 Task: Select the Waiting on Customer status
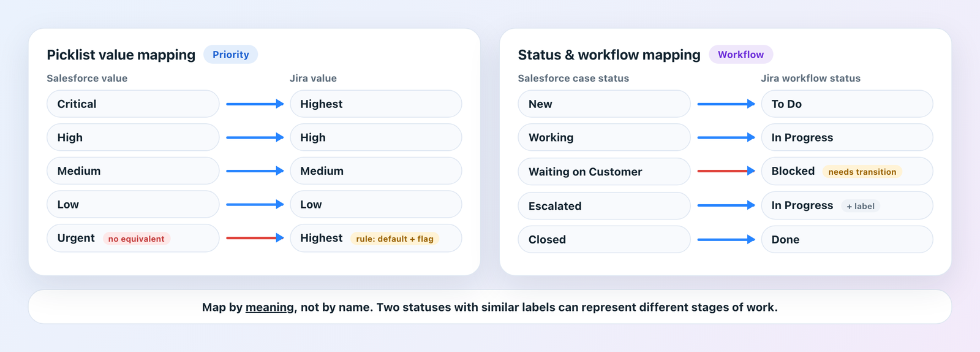pos(604,172)
